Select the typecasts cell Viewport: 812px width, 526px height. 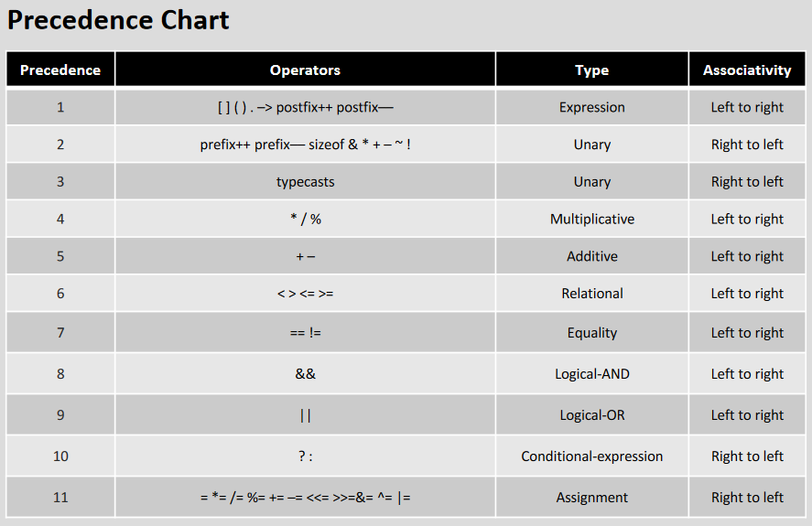(305, 182)
